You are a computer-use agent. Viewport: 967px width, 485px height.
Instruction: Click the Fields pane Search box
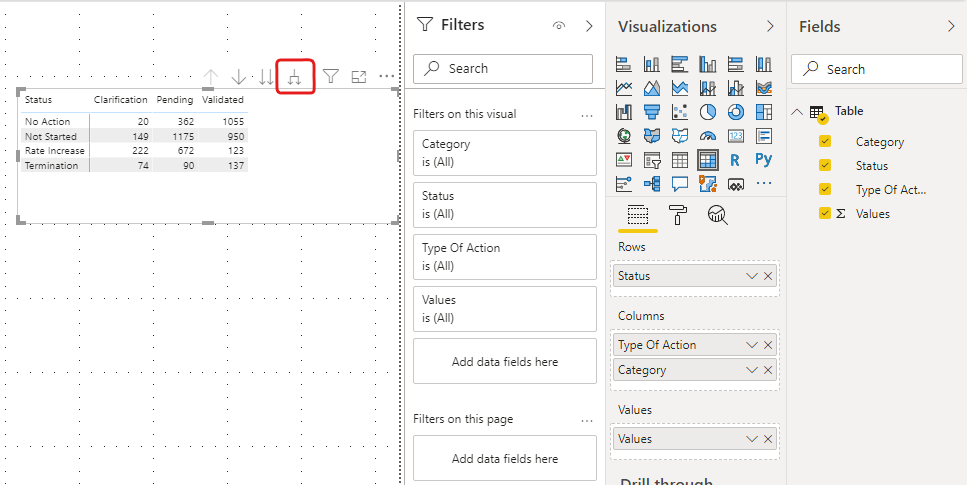pos(876,69)
